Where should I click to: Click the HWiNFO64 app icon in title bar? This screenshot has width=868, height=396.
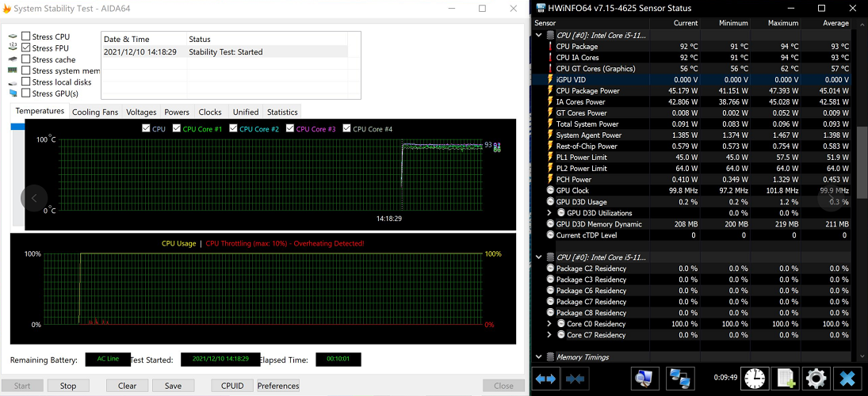click(540, 8)
